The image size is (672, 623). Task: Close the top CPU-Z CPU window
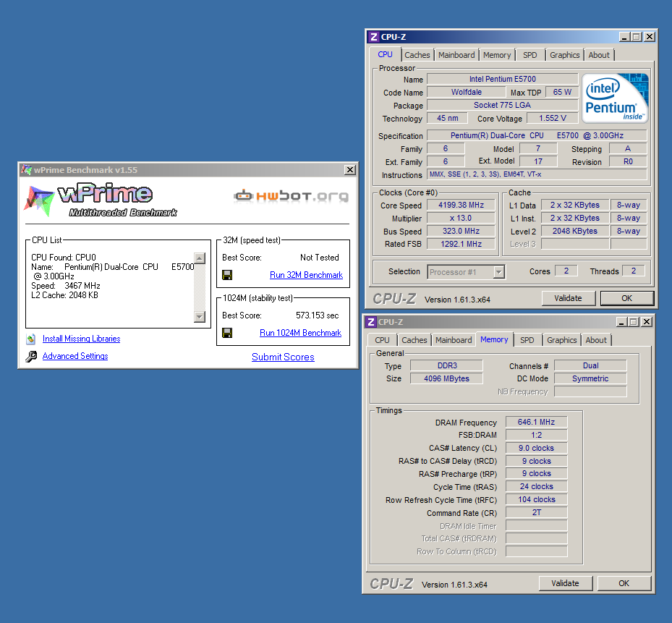click(x=650, y=37)
